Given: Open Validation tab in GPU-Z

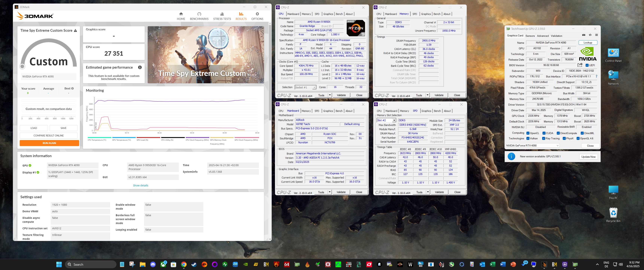Looking at the screenshot, I should pos(557,36).
